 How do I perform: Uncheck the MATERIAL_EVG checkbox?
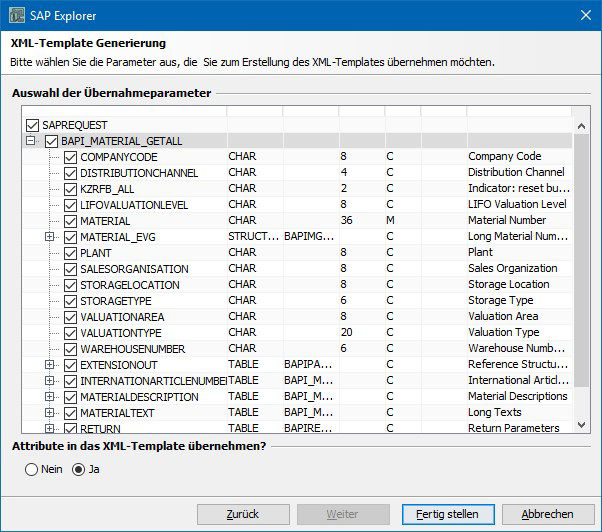[x=70, y=237]
